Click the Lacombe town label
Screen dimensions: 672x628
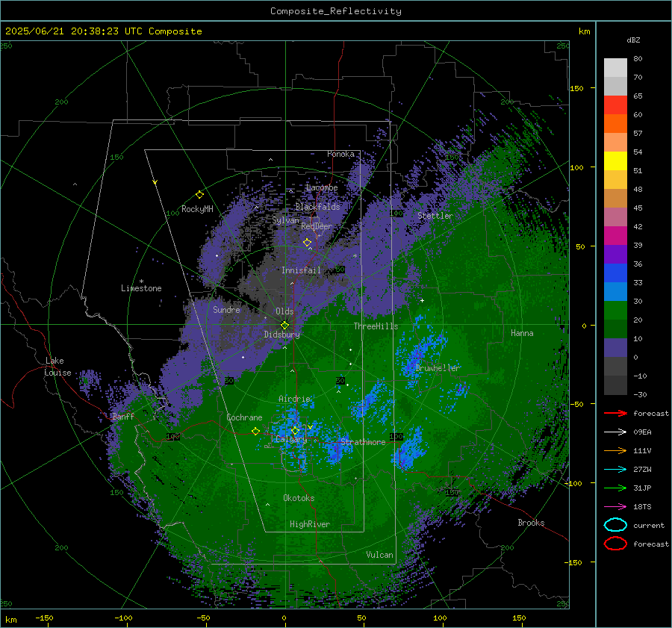tap(322, 187)
